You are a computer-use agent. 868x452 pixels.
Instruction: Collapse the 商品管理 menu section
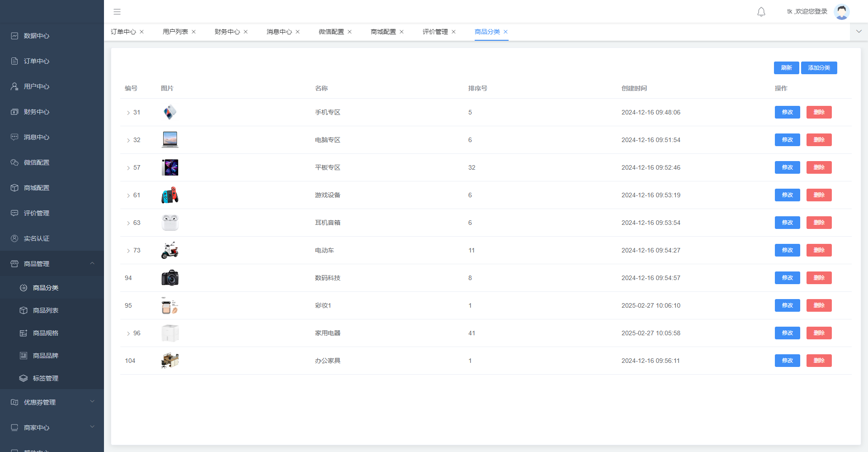92,263
